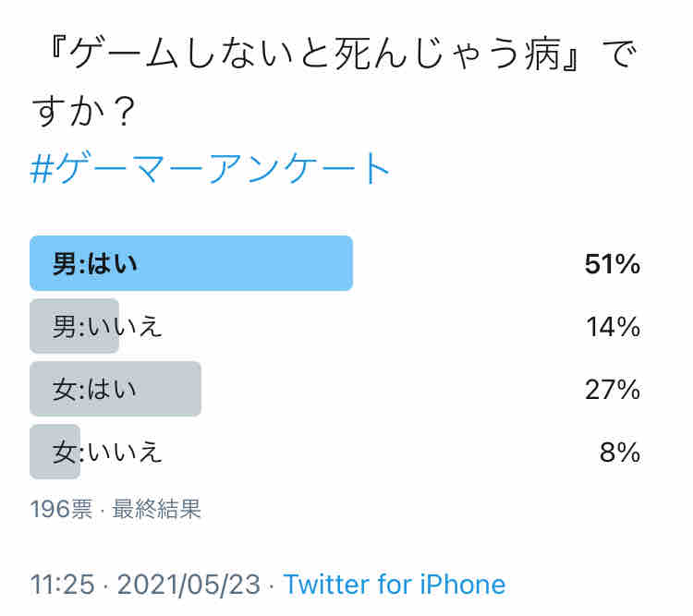Image resolution: width=693 pixels, height=616 pixels.
Task: Select the gray 女:はい poll bar
Action: pyautogui.click(x=115, y=389)
